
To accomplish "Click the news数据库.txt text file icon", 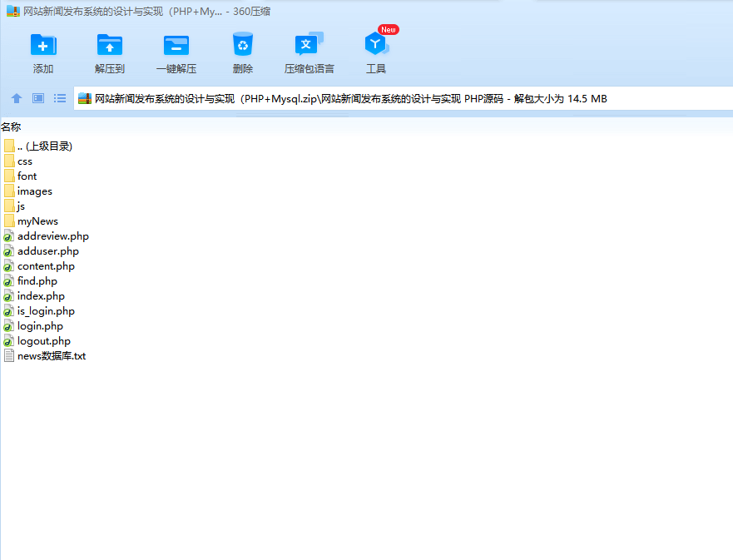I will (9, 355).
